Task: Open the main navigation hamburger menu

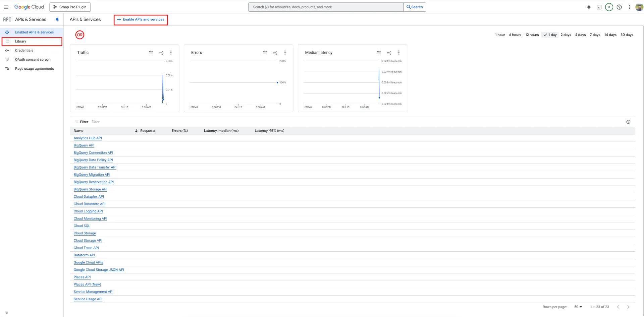Action: pos(6,7)
